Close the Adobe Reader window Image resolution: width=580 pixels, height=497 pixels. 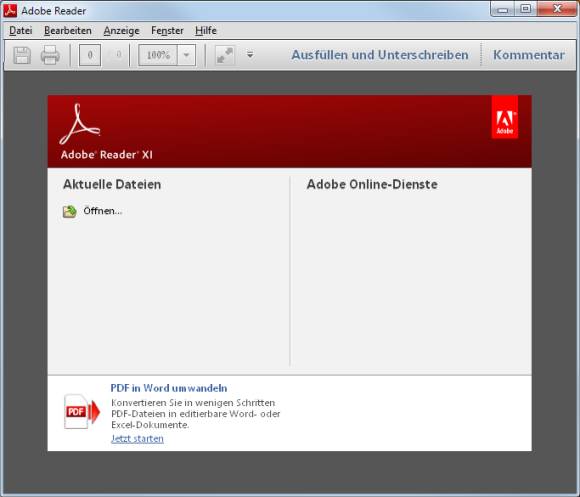coord(557,9)
